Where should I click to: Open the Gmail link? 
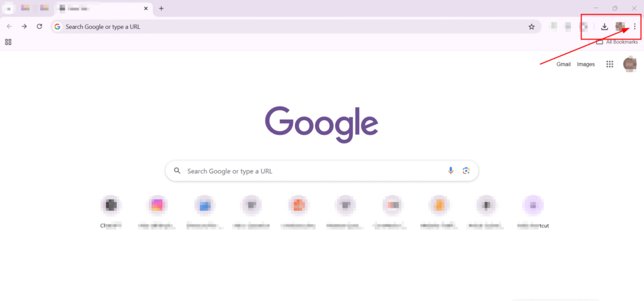click(x=563, y=64)
